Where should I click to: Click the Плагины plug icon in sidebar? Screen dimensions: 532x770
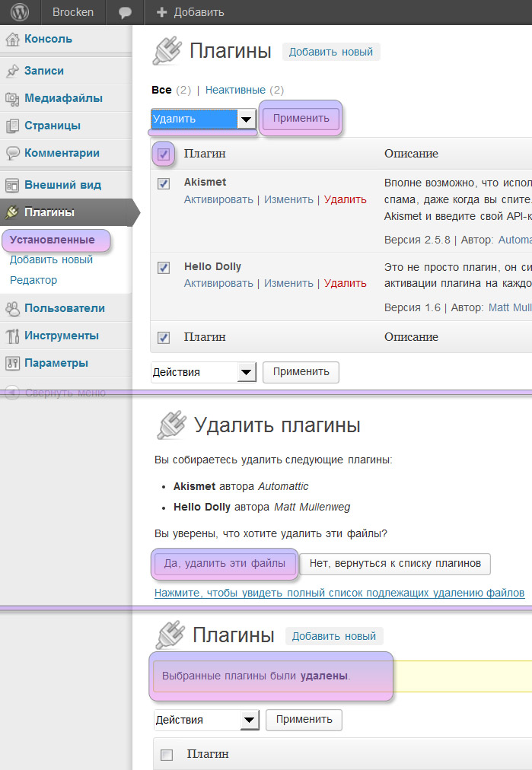point(12,212)
